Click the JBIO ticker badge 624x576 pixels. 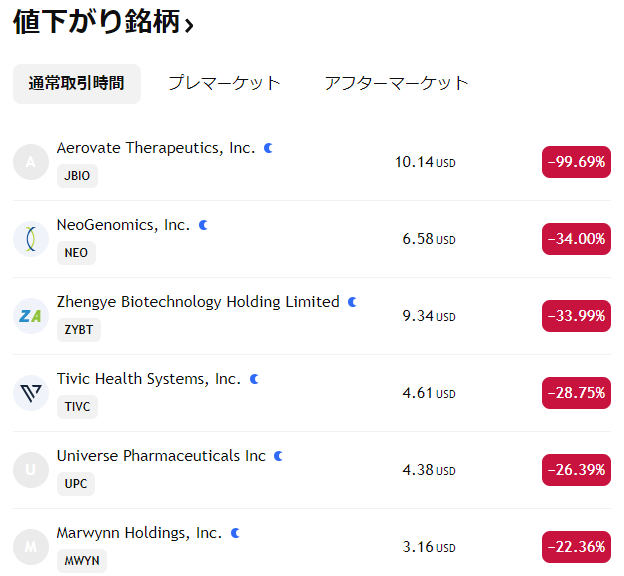pyautogui.click(x=77, y=176)
